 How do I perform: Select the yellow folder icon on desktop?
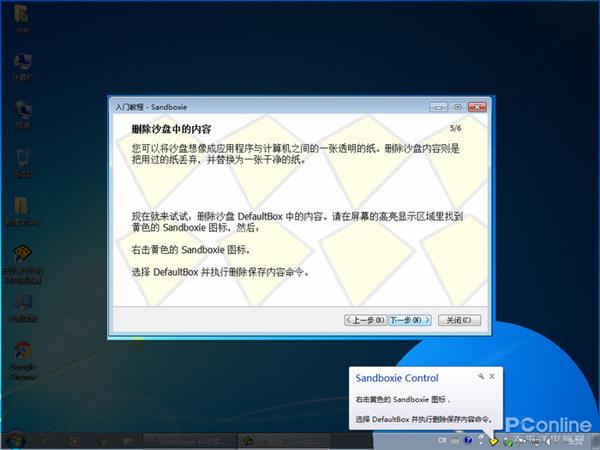coord(23,211)
